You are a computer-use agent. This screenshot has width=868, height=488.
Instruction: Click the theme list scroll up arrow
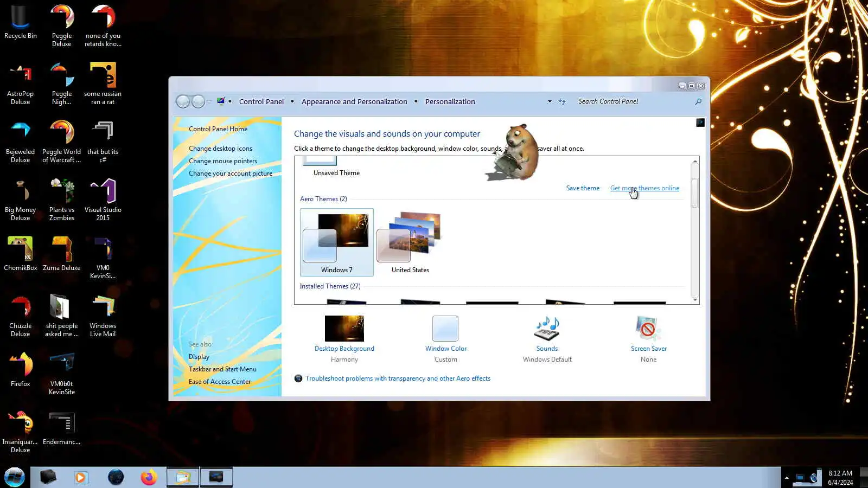(695, 162)
